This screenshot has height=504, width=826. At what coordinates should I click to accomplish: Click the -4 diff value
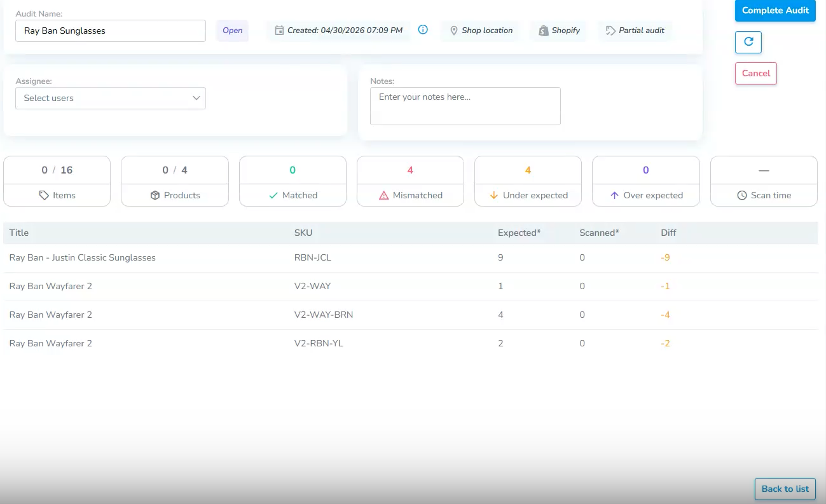665,315
